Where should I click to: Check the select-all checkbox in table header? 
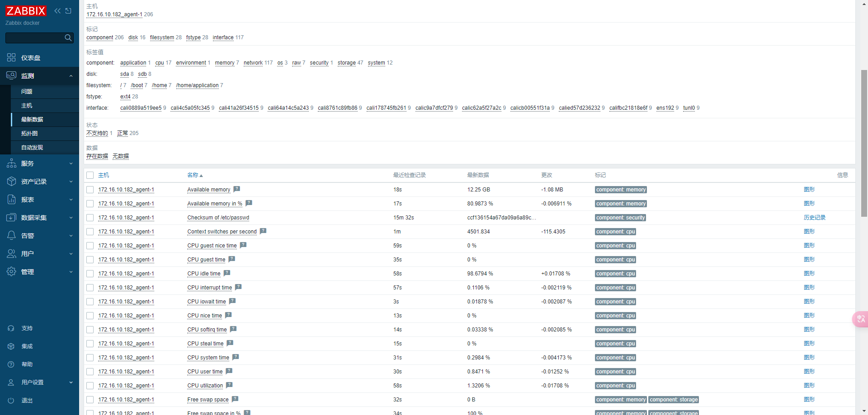click(90, 175)
